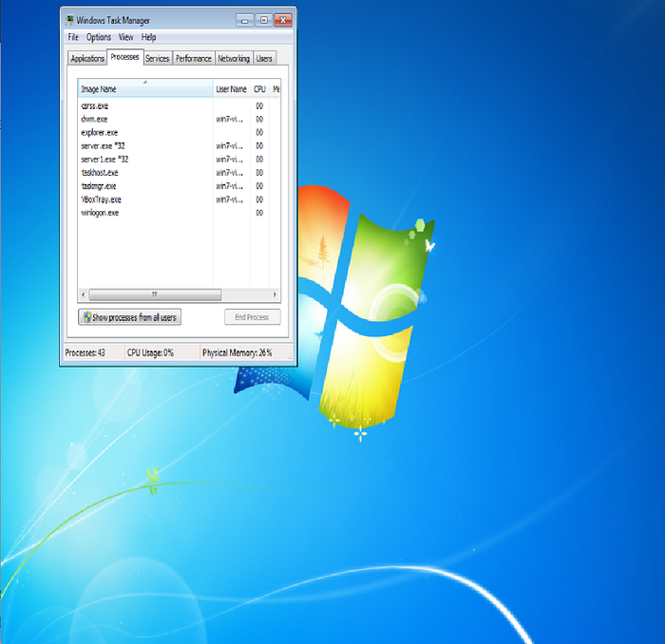Sort processes by CPU column header

tap(259, 89)
